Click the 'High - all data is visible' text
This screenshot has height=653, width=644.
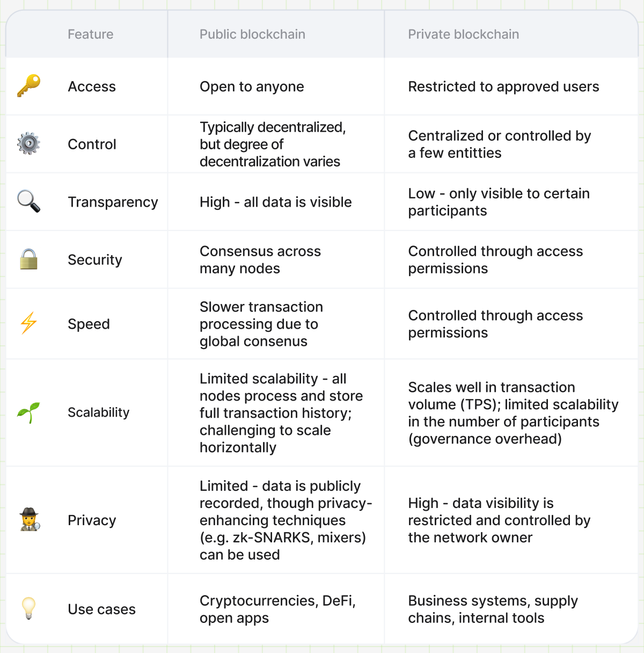click(276, 202)
